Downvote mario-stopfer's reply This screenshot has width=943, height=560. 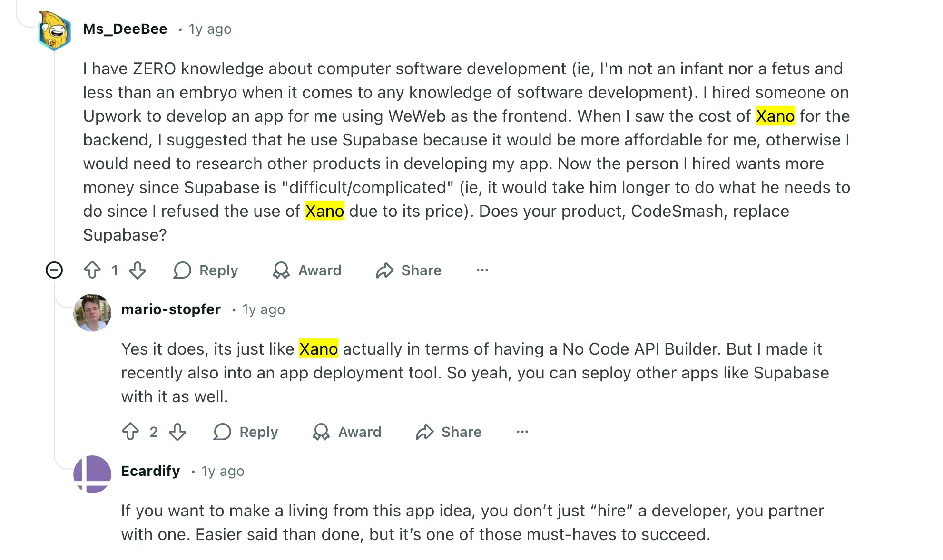click(x=177, y=432)
